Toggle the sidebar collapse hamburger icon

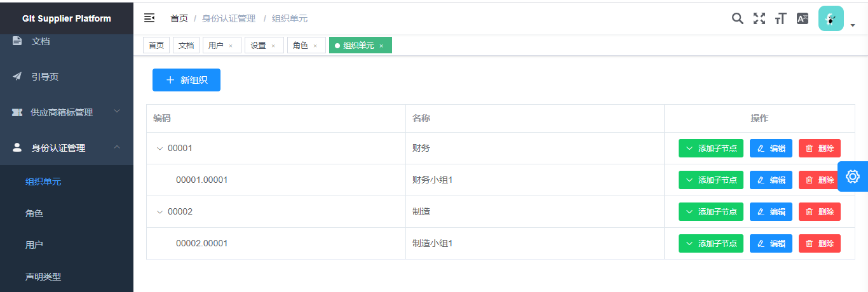[149, 18]
